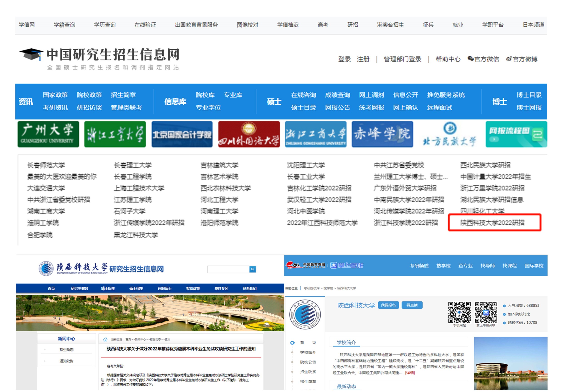
Task: Open 网上调剂 from the 硕士 menu
Action: pyautogui.click(x=371, y=95)
